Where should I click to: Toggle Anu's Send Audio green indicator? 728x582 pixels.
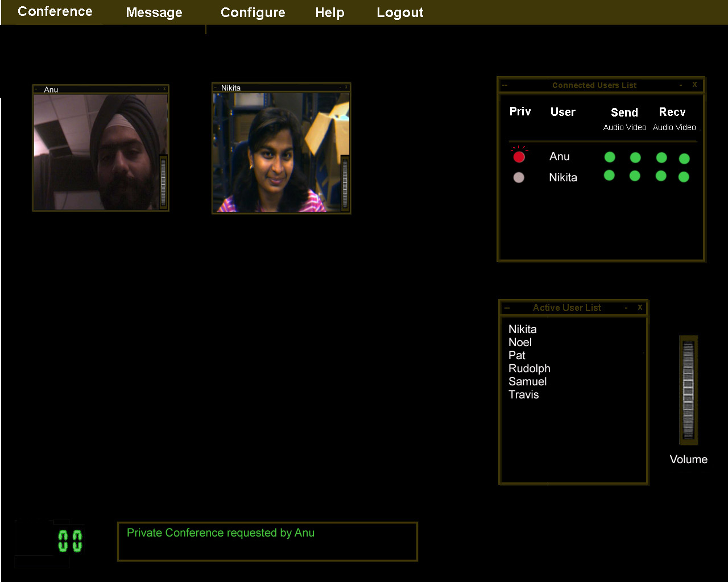tap(610, 157)
